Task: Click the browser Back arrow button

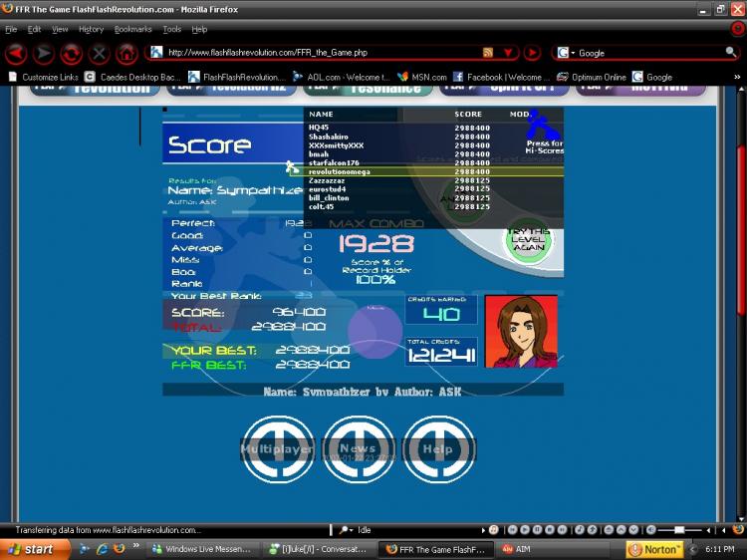Action: pyautogui.click(x=16, y=53)
